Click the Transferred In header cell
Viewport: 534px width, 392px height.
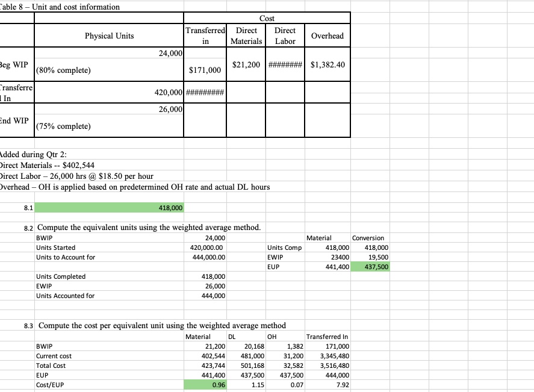205,36
